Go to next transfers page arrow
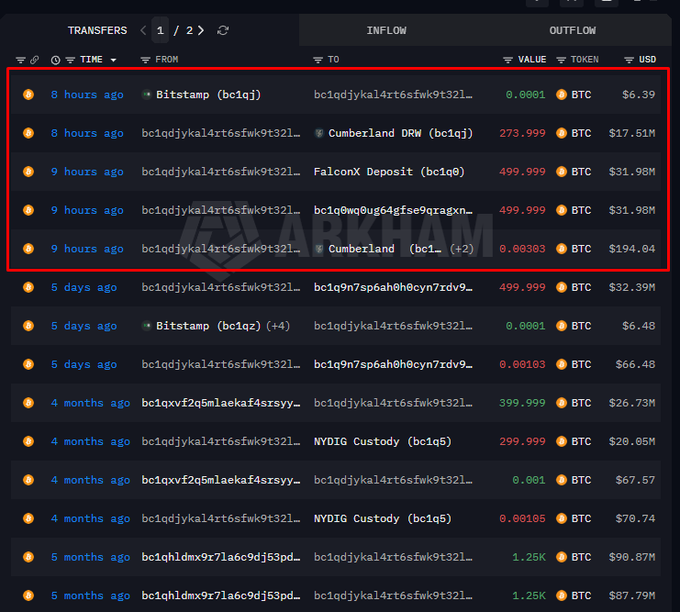 201,30
